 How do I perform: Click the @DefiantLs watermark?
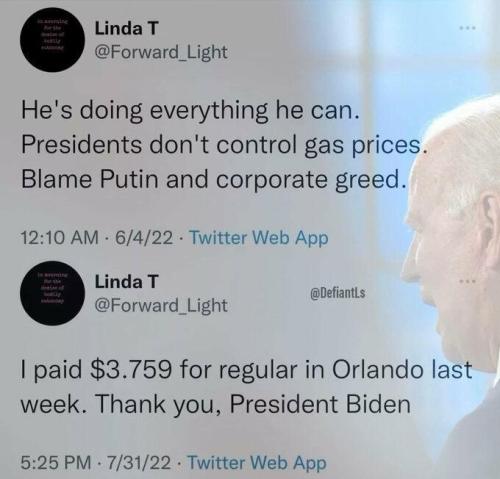(x=338, y=293)
